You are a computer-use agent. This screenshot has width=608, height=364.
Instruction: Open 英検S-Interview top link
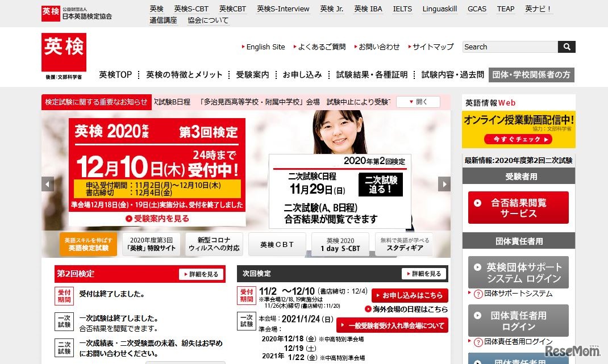(x=283, y=9)
